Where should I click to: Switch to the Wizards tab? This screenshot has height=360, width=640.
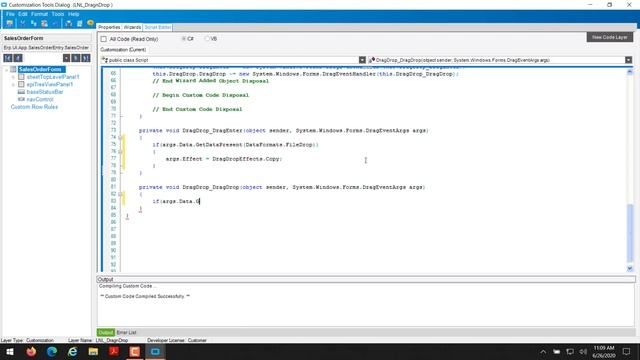(132, 27)
